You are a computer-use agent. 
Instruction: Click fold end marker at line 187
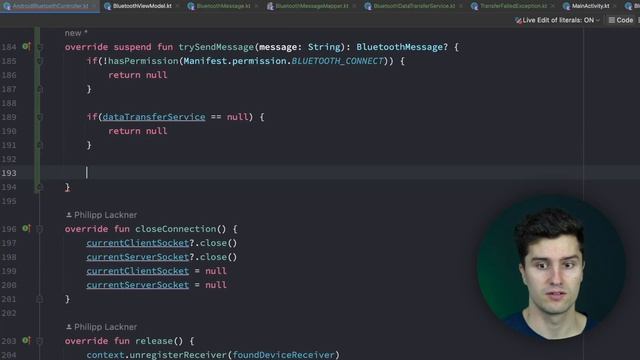point(40,89)
